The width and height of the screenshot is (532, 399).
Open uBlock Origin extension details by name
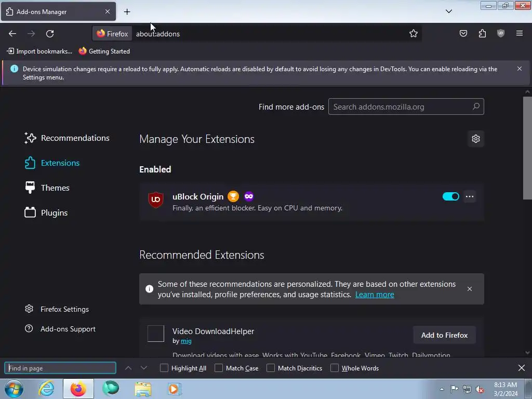pos(198,196)
